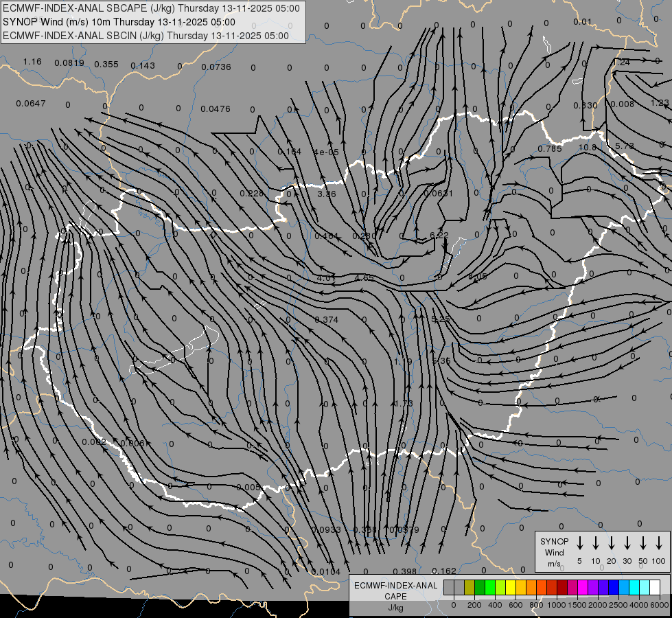This screenshot has height=618, width=672.
Task: Click the 3.36 value on the map
Action: (327, 194)
